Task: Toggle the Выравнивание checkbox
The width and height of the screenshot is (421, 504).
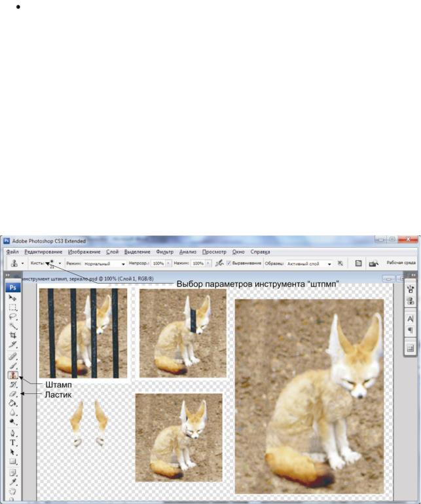Action: 229,263
